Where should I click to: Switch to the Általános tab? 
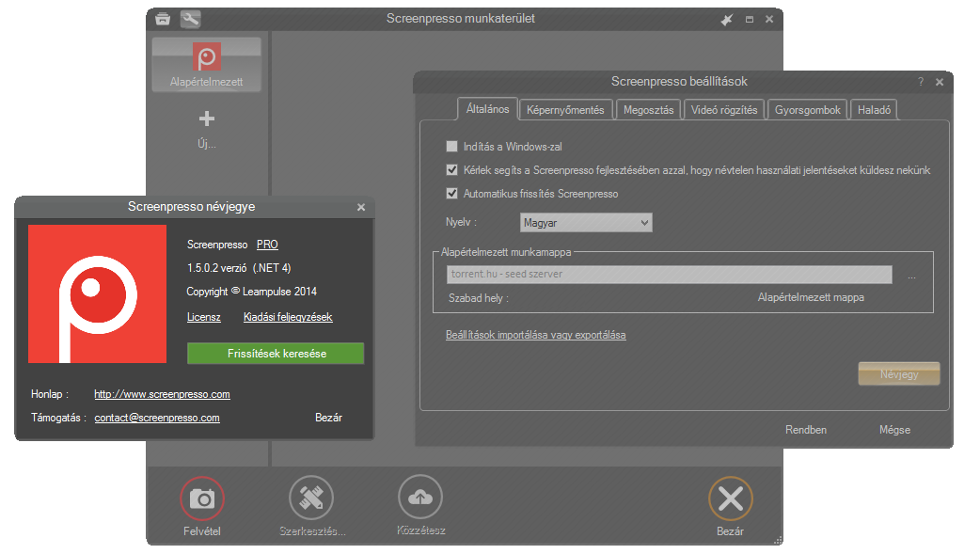(x=487, y=109)
